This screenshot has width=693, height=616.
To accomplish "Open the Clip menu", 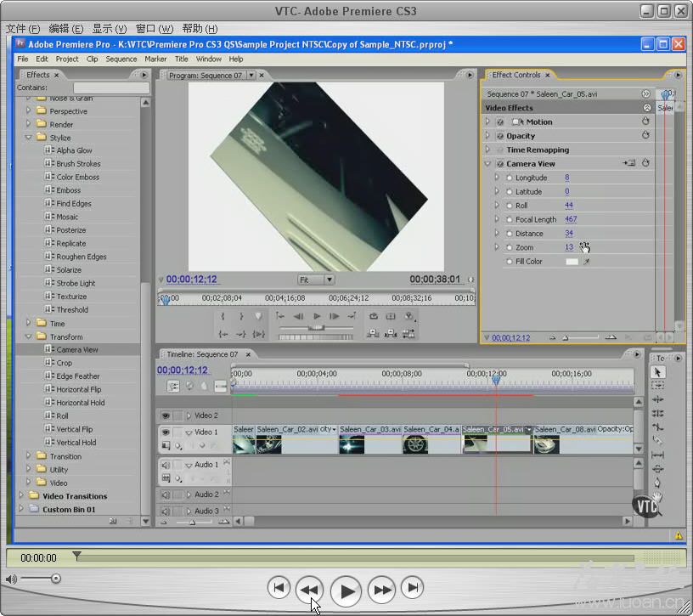I will [x=92, y=59].
